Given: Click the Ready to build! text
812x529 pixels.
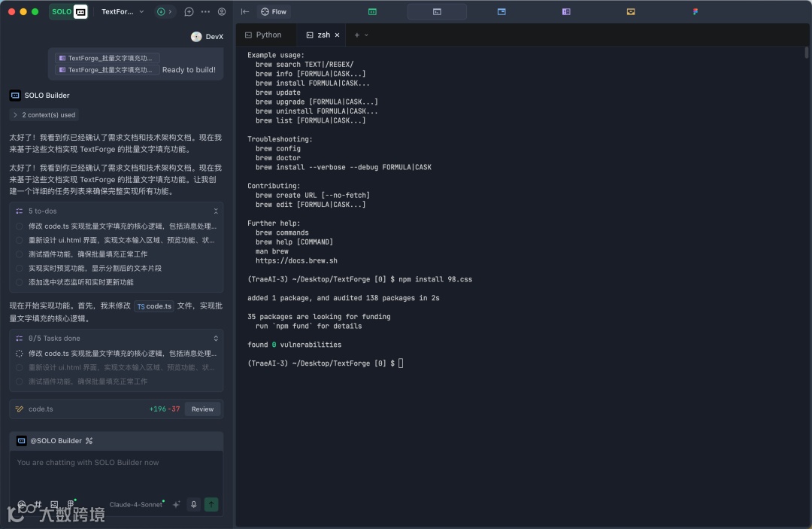Looking at the screenshot, I should [189, 69].
